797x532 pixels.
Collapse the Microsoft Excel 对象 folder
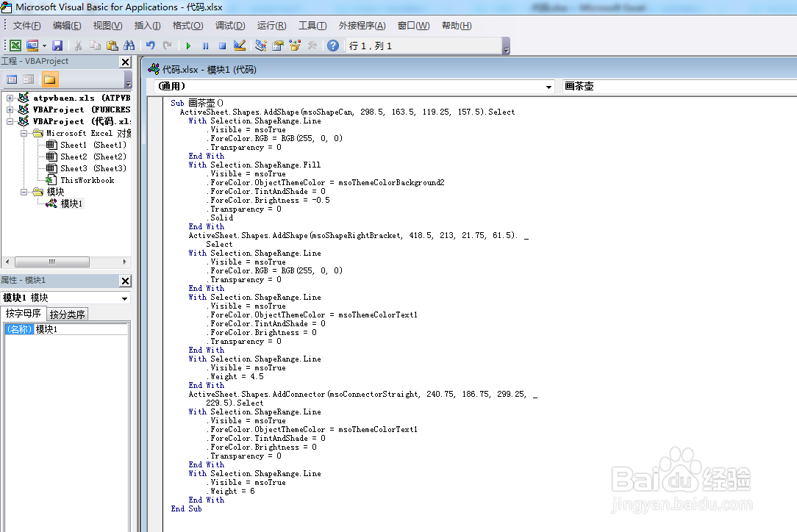[24, 133]
